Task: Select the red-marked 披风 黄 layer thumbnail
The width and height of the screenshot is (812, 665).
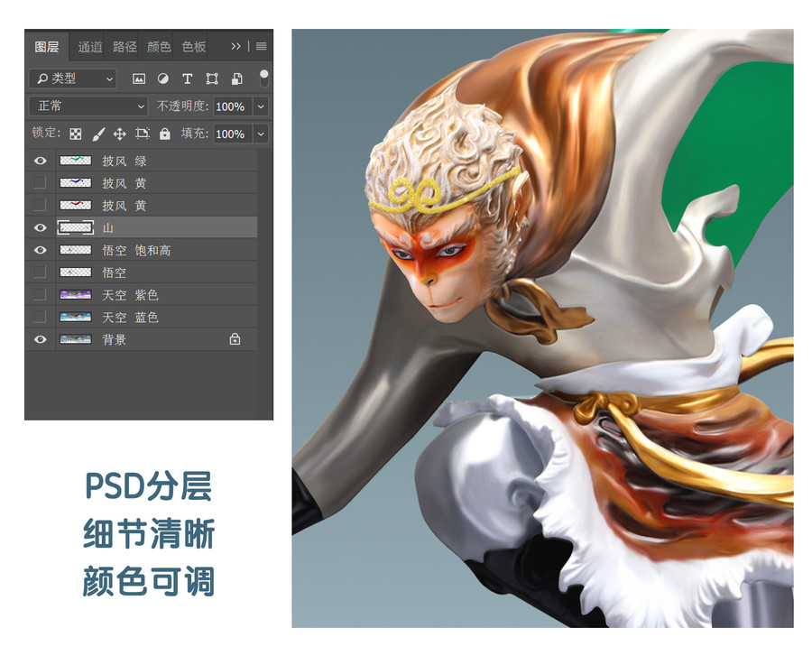Action: tap(76, 205)
